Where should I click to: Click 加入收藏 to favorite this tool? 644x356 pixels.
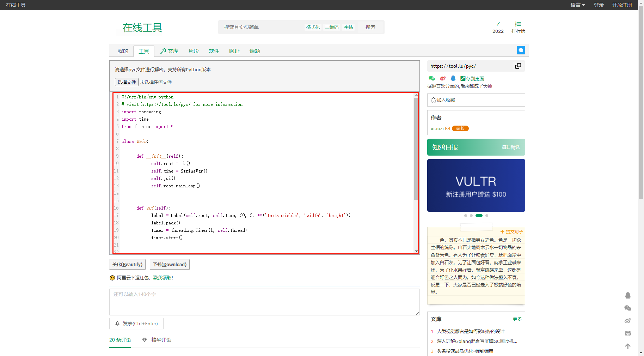click(x=444, y=100)
